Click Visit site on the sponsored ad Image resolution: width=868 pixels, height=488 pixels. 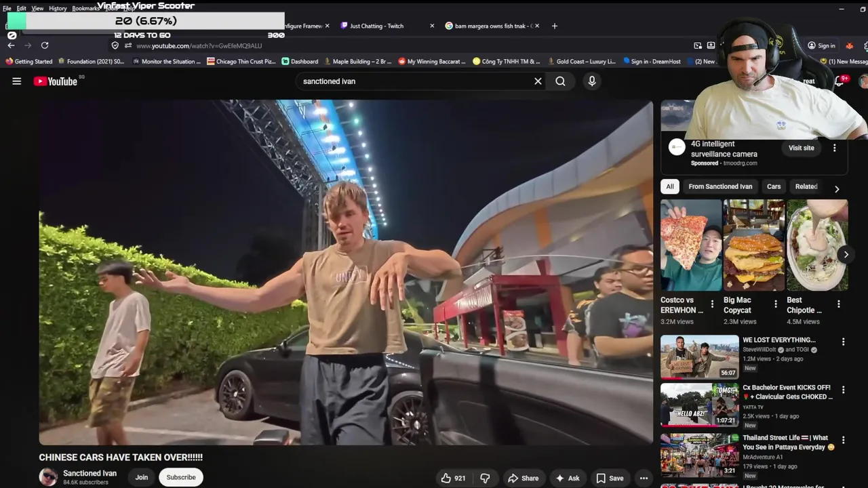tap(801, 148)
